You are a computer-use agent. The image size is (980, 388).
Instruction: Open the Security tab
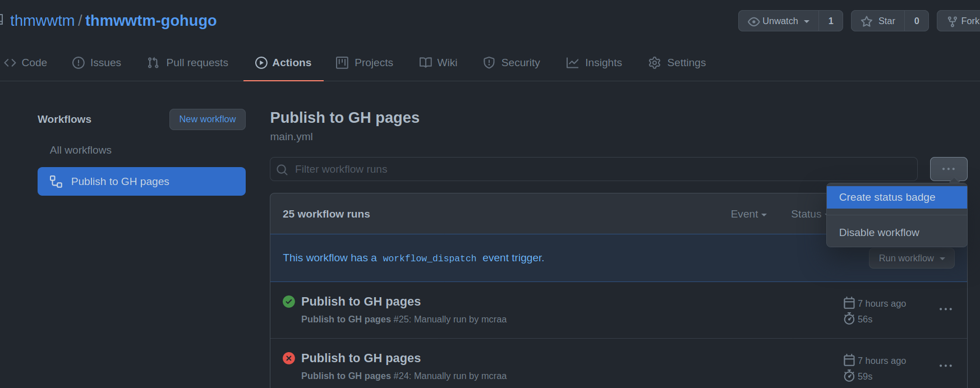click(512, 63)
